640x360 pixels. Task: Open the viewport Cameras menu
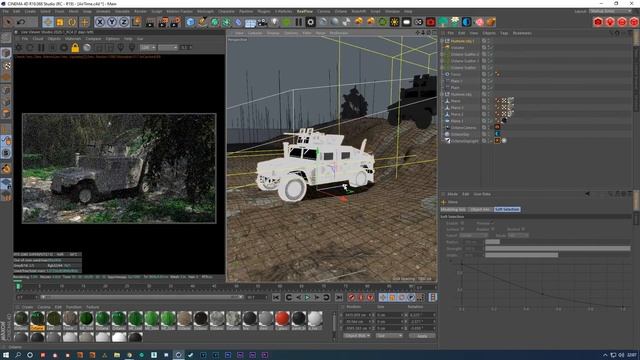(255, 33)
